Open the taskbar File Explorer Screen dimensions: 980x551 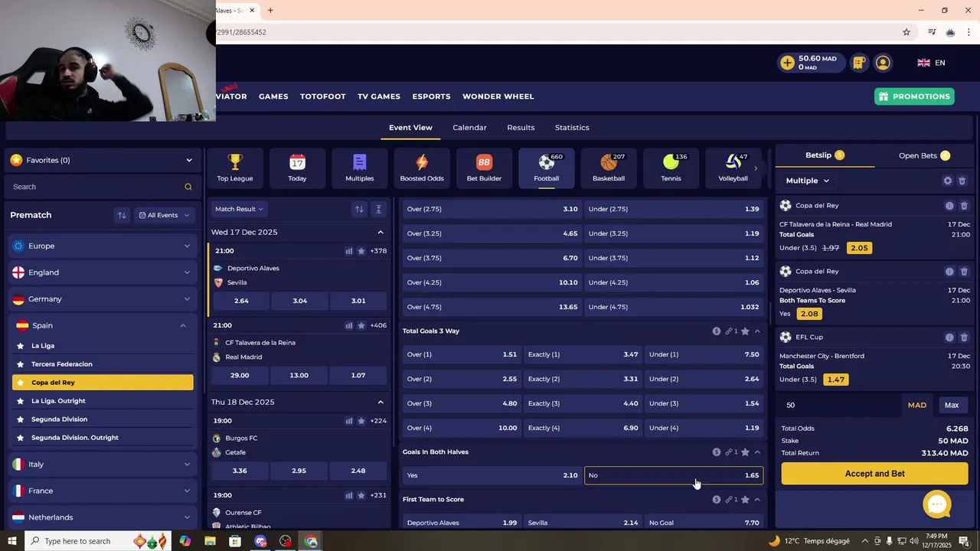tap(210, 541)
